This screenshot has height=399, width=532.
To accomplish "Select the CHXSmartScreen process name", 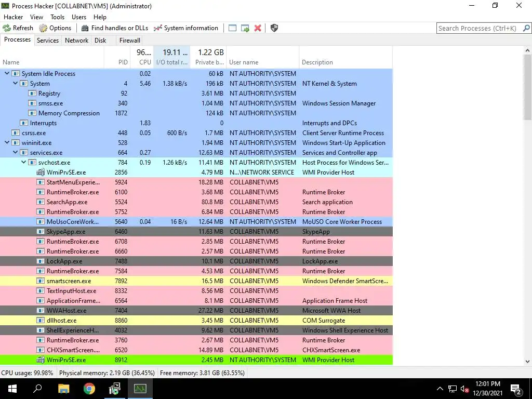I will [73, 350].
